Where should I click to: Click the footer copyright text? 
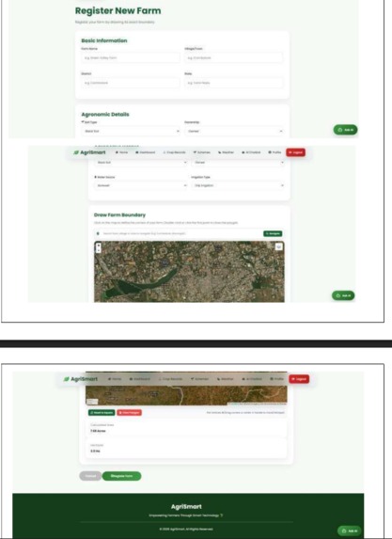click(186, 529)
